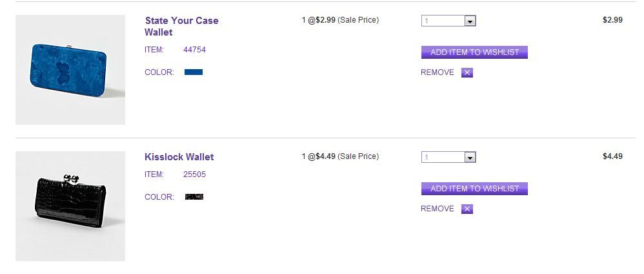Viewport: 644px width, 274px height.
Task: Click REMOVE text for Kisslock Wallet
Action: [x=438, y=209]
